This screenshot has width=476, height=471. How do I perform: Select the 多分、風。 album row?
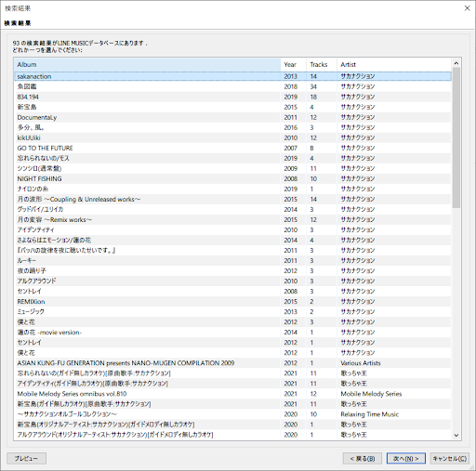click(x=232, y=127)
